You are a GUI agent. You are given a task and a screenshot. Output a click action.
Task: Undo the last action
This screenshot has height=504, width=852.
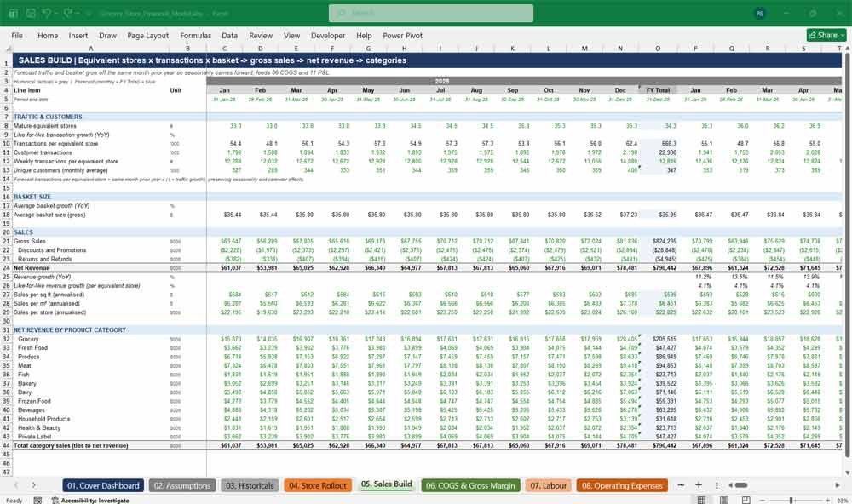pos(47,13)
